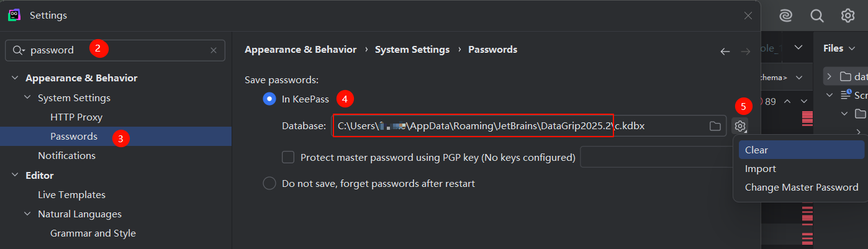The width and height of the screenshot is (868, 249).
Task: Click the search magnifier icon in settings search field
Action: (x=17, y=50)
